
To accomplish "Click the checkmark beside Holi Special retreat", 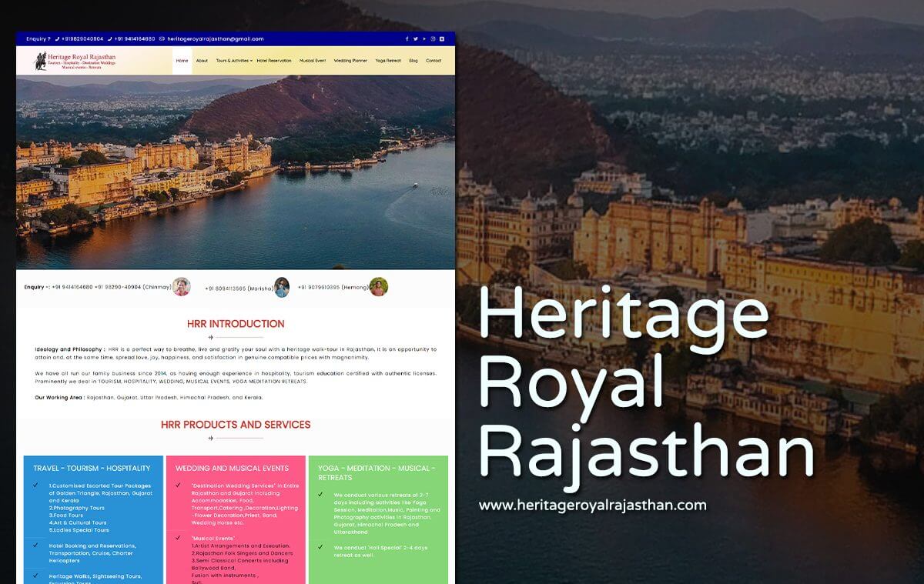I will click(321, 547).
